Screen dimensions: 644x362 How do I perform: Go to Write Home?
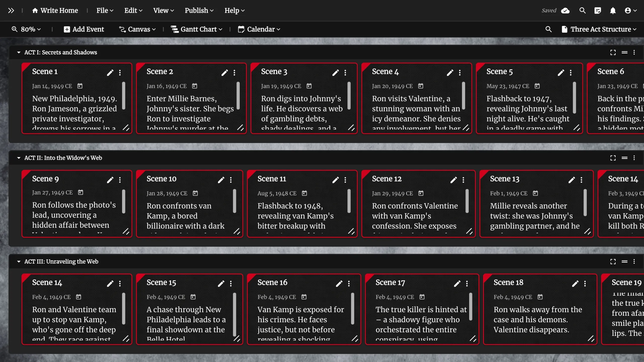55,11
